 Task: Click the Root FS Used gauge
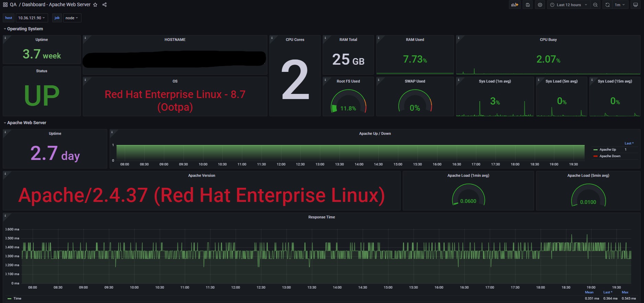[348, 101]
